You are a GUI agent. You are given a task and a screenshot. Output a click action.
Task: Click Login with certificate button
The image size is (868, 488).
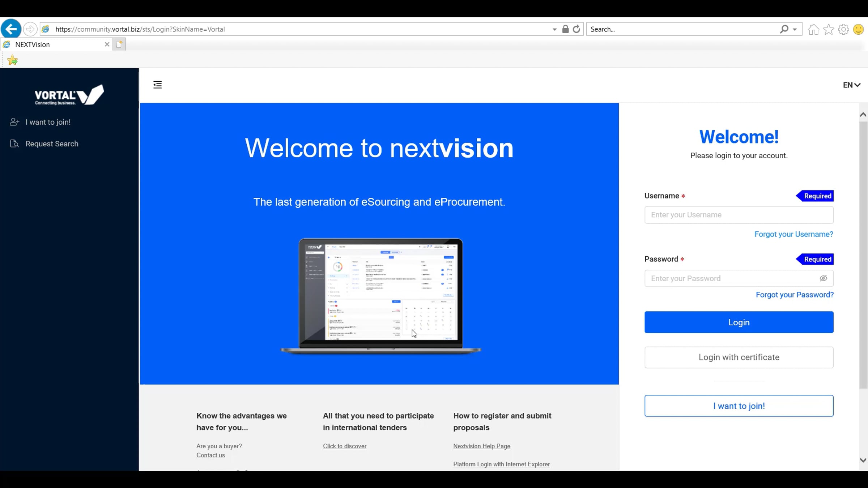click(739, 357)
